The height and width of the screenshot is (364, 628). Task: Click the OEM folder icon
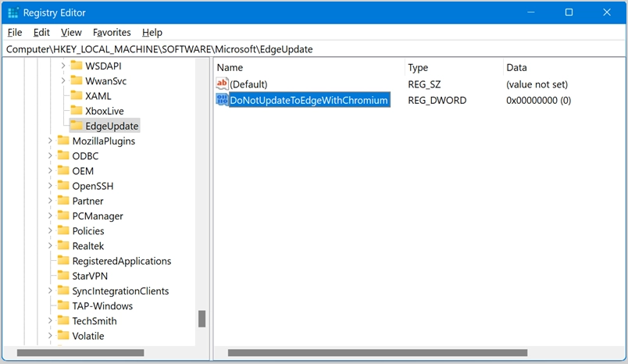pos(63,170)
